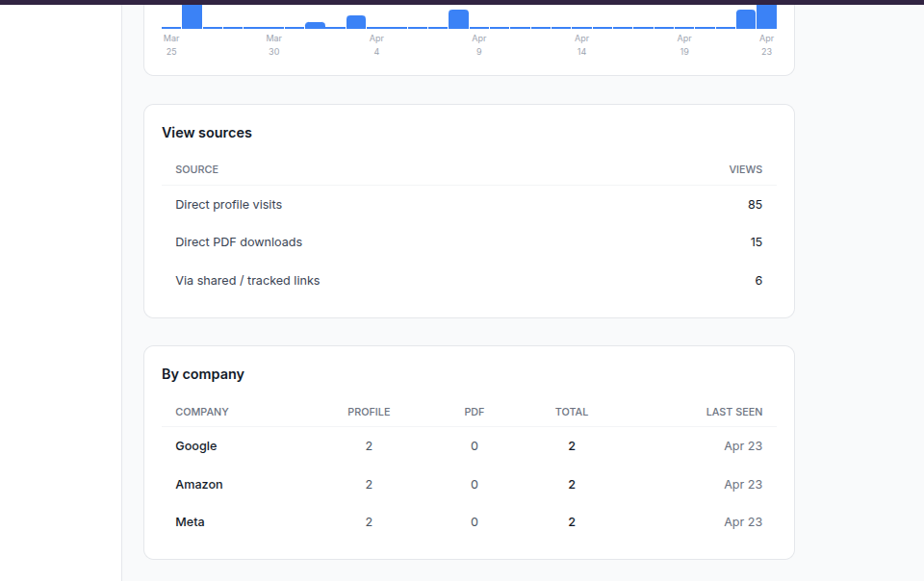Click the TOTAL column header
This screenshot has height=581, width=924.
pyautogui.click(x=572, y=412)
